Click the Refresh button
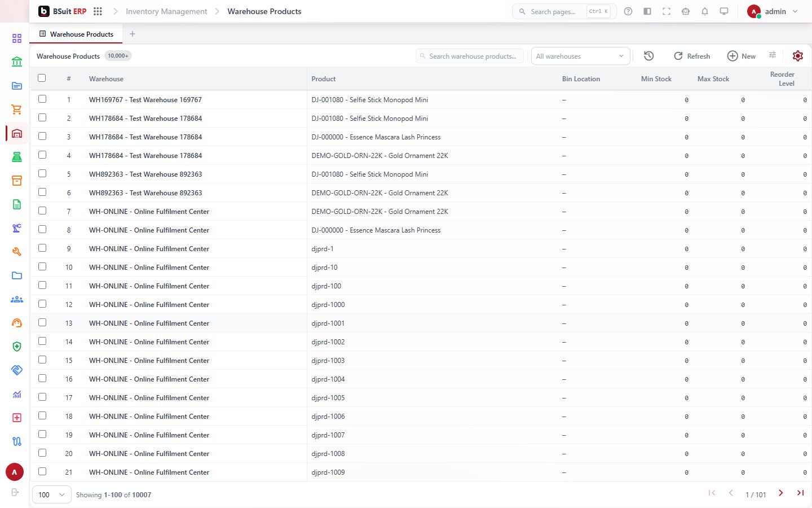 point(692,56)
